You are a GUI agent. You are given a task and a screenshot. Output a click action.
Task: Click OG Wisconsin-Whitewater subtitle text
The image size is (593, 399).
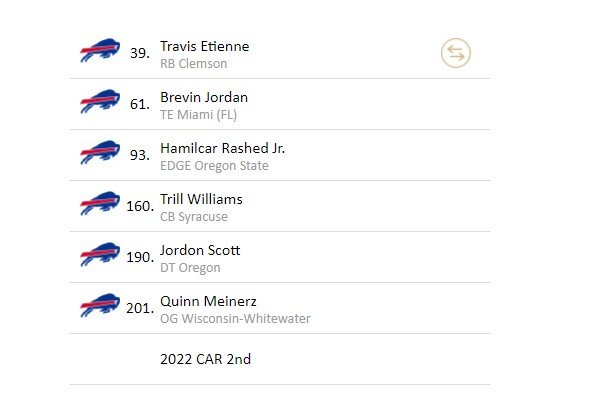(x=235, y=318)
